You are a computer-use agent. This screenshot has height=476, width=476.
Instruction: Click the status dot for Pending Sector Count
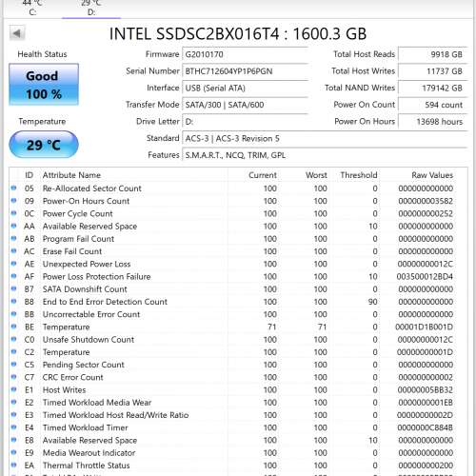(x=13, y=364)
